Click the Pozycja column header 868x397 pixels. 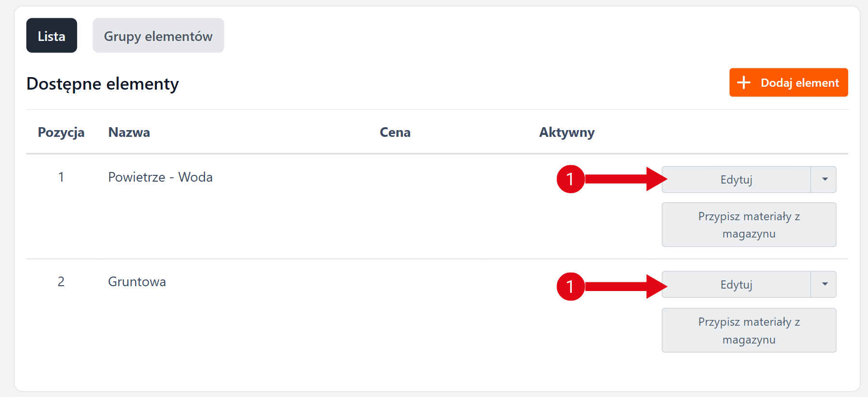[x=61, y=132]
